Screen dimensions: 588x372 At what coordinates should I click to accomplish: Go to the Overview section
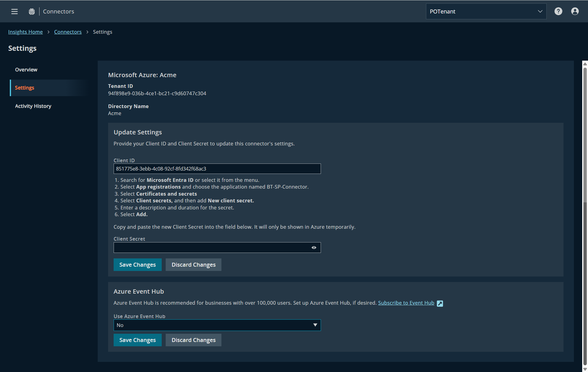[26, 70]
